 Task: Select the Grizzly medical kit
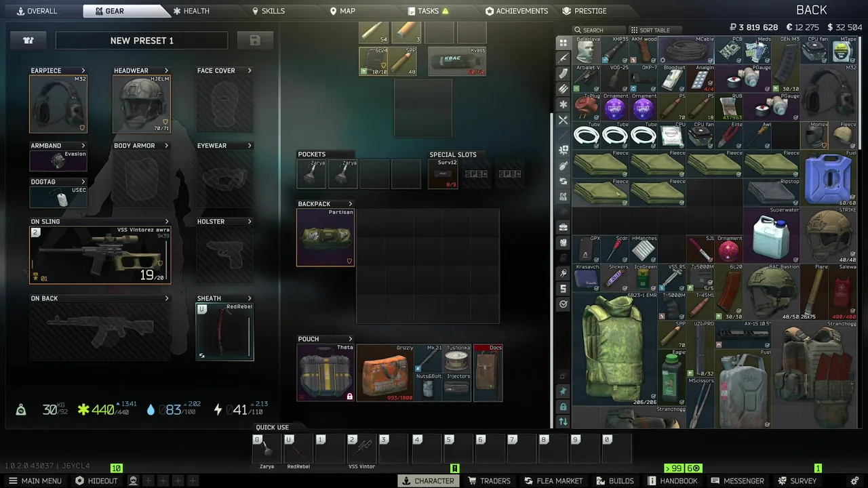tap(386, 373)
